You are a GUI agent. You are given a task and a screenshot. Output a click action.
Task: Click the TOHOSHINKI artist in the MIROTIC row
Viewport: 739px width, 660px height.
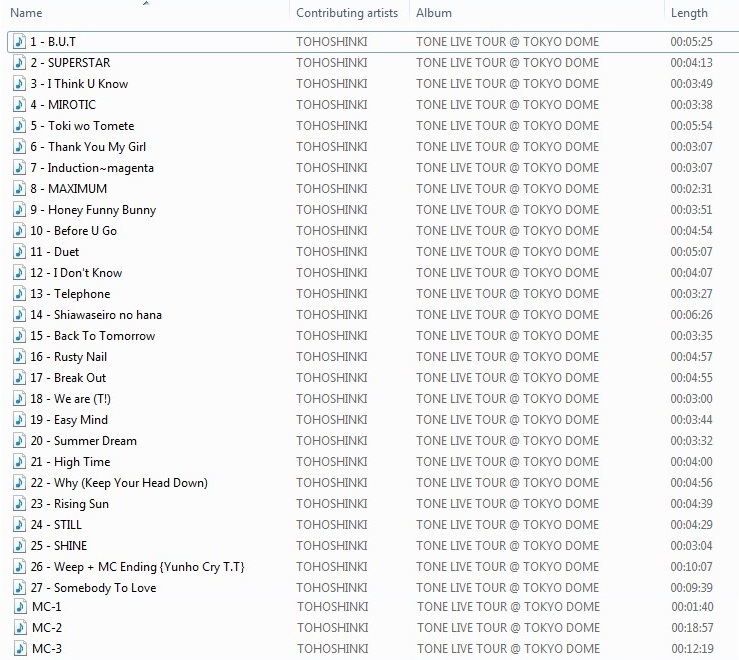332,105
